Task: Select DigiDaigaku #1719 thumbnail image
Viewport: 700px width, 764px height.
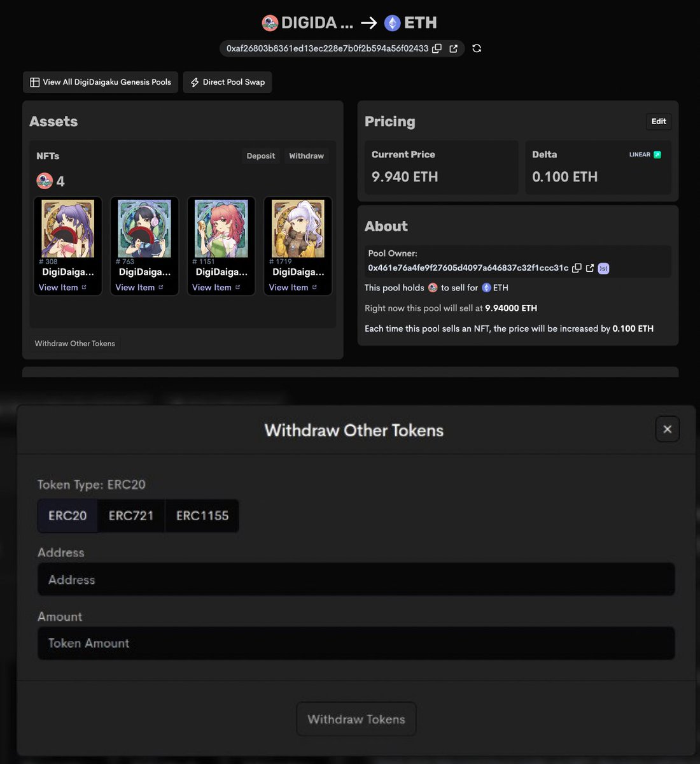Action: [298, 229]
